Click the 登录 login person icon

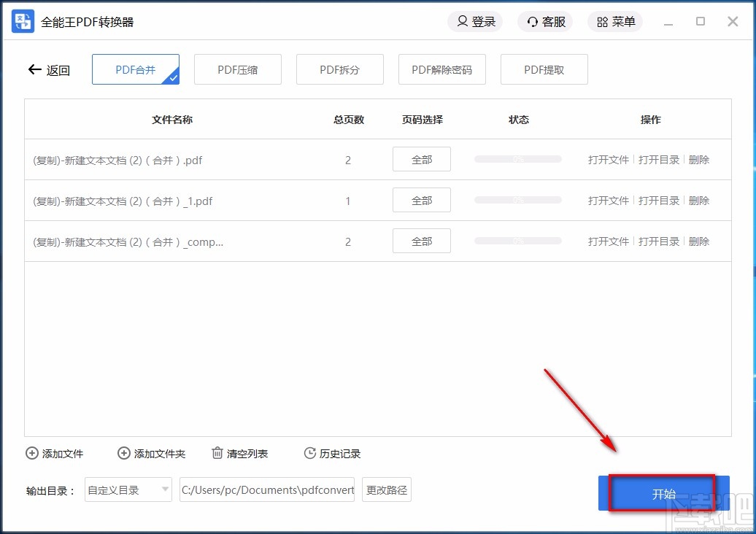point(462,21)
